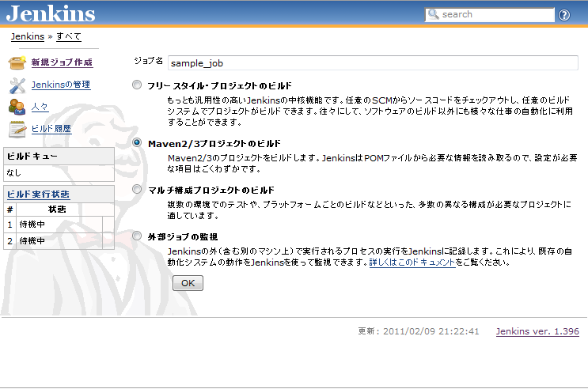
Task: Click the Jenkins ver. 1.396 link
Action: coord(537,331)
